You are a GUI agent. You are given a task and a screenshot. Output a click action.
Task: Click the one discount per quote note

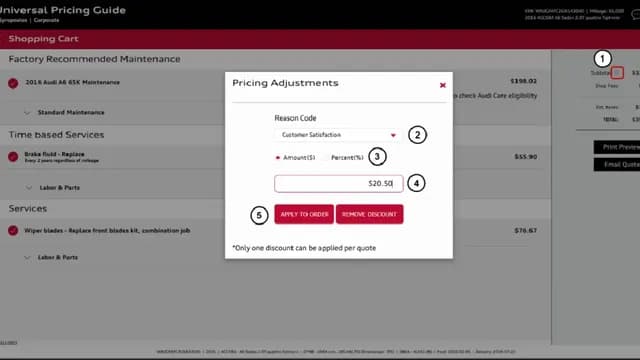coord(304,248)
